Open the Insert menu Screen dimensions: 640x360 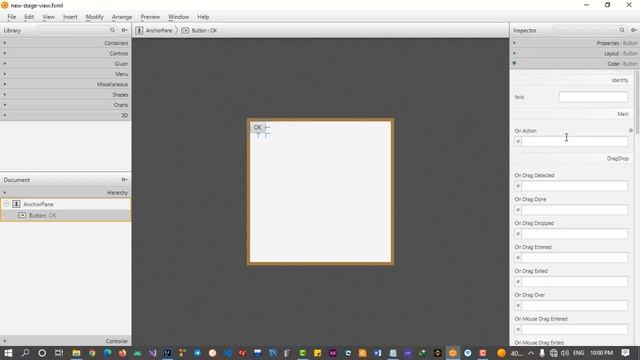[x=70, y=17]
